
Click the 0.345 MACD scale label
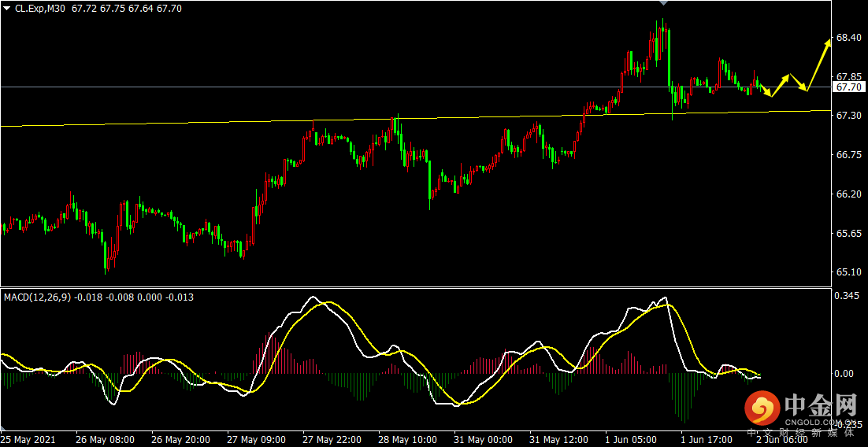pos(848,296)
